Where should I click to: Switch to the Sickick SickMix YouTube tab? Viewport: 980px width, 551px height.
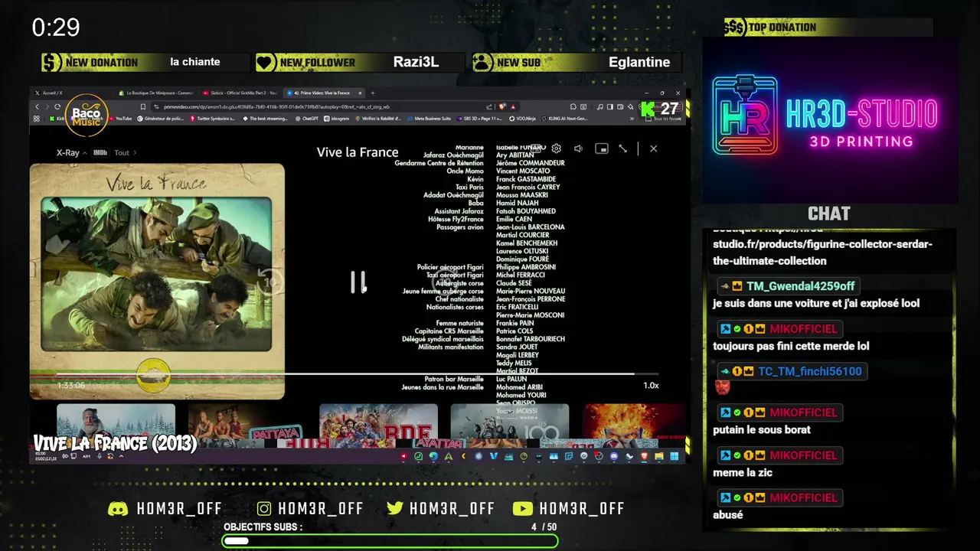pos(240,93)
